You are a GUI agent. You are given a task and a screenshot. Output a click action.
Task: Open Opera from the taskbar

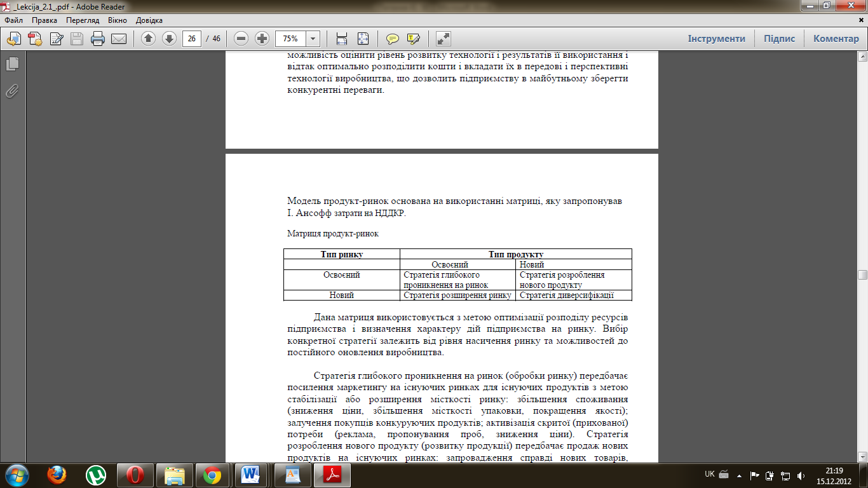click(x=135, y=475)
